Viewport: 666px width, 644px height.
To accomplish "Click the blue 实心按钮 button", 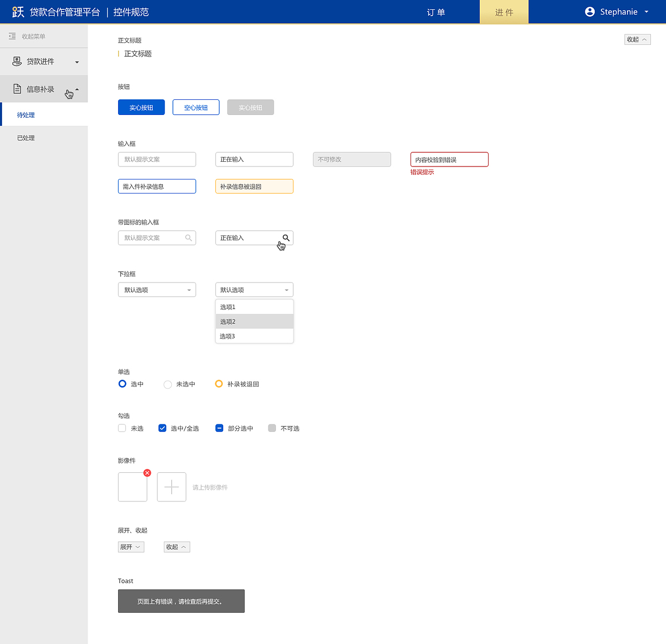I will [x=142, y=107].
